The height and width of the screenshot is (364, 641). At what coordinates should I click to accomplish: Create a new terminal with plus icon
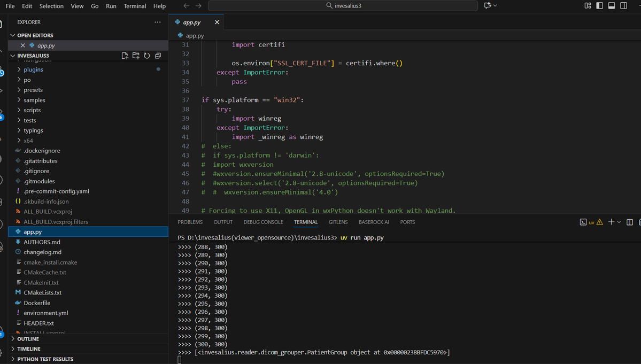click(x=611, y=222)
